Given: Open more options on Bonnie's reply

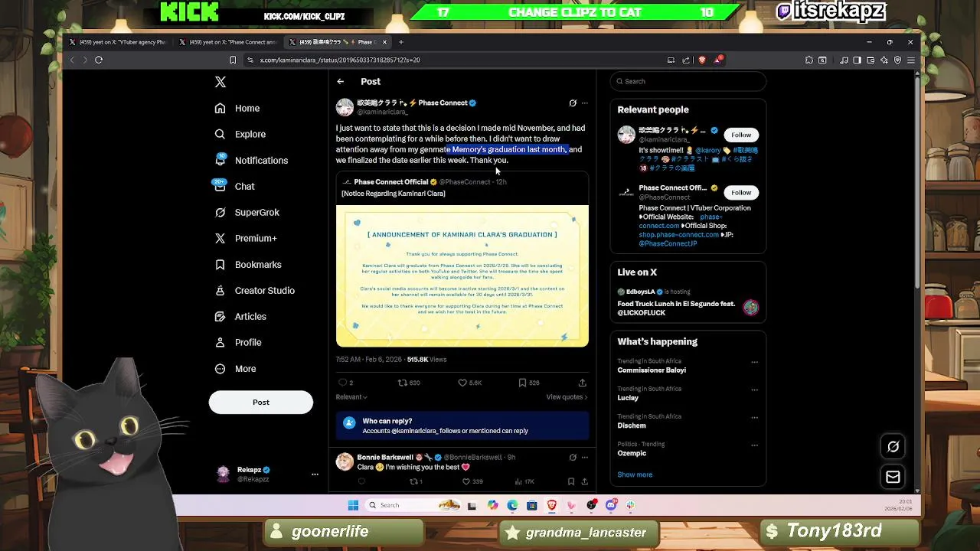Looking at the screenshot, I should tap(585, 458).
